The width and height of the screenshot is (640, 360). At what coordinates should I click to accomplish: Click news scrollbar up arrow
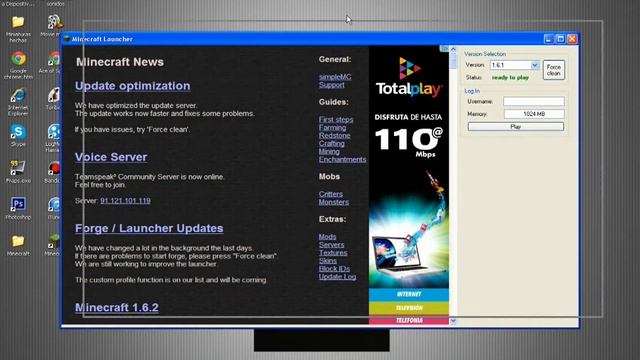453,49
